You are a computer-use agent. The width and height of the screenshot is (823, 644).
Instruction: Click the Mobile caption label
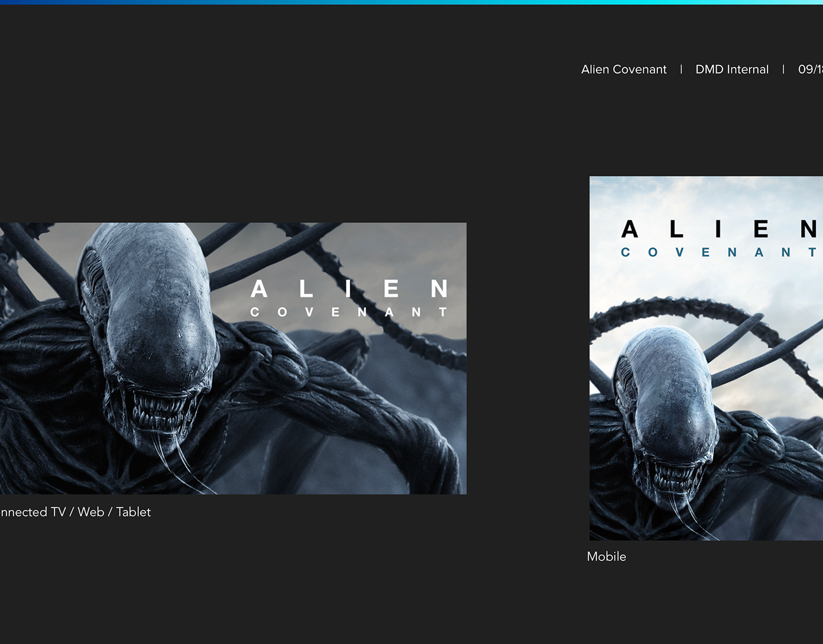pyautogui.click(x=607, y=556)
